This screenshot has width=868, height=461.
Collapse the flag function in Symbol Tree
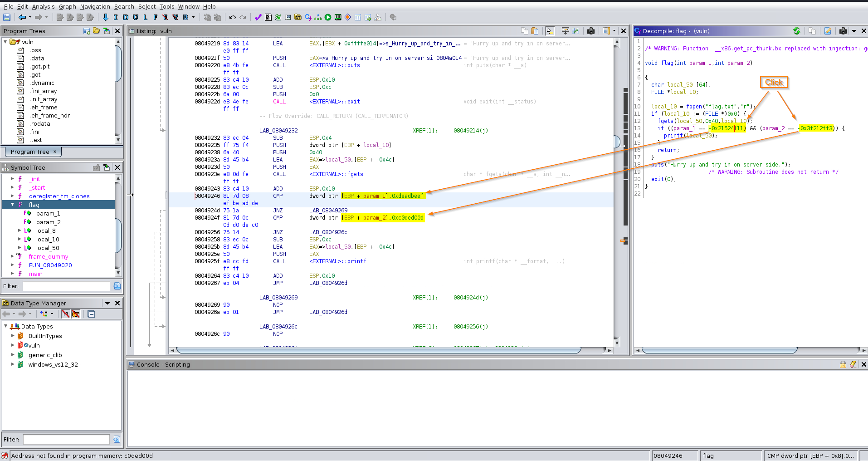coord(12,205)
